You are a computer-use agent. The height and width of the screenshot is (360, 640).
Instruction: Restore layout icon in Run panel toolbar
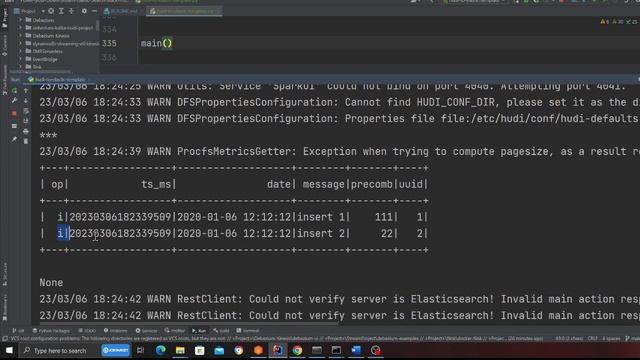point(14,126)
